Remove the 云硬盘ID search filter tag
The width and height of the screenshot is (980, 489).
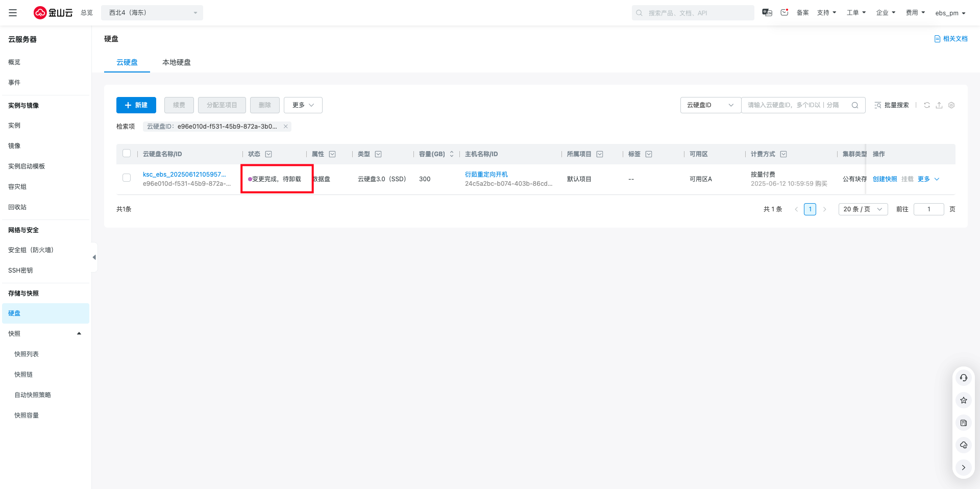tap(286, 127)
